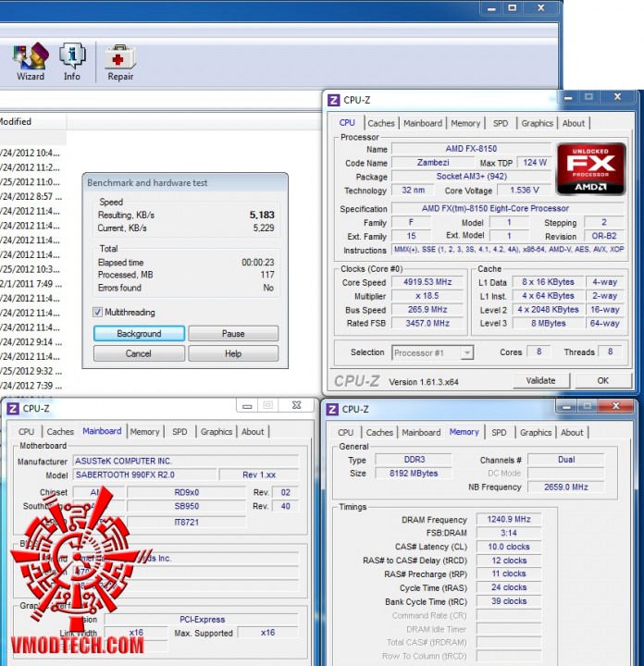Image resolution: width=644 pixels, height=666 pixels.
Task: Select About tab in Memory CPU-Z window
Action: (572, 432)
